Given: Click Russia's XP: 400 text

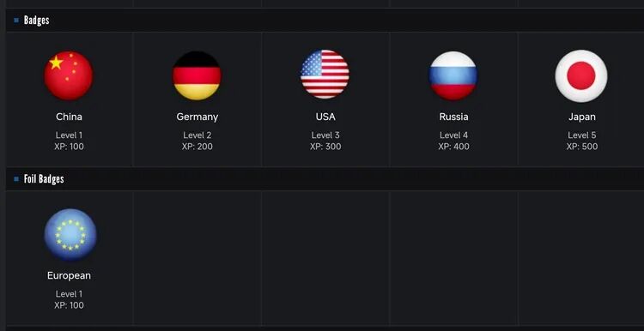Looking at the screenshot, I should (453, 147).
